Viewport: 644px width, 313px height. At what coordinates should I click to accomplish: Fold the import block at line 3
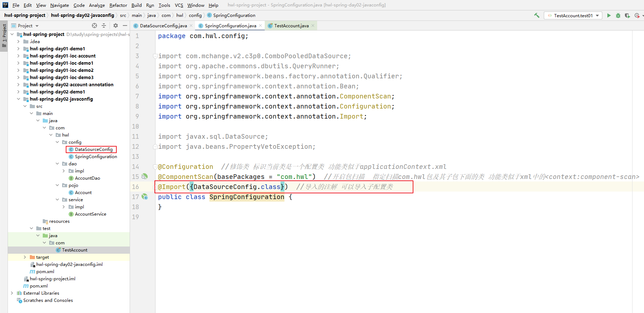click(x=155, y=56)
